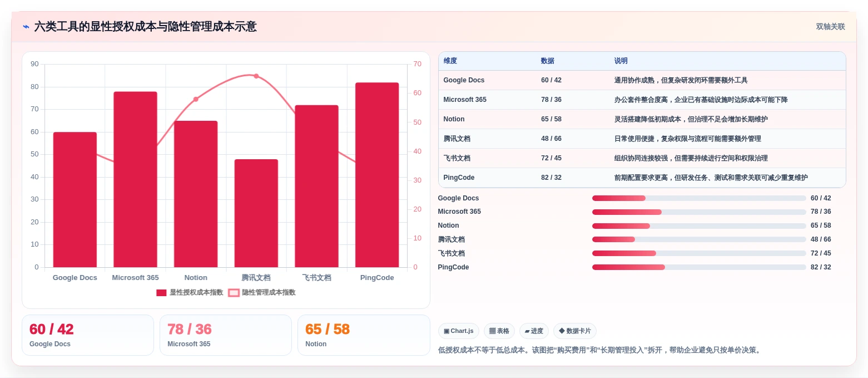The height and width of the screenshot is (378, 868).
Task: Click the PingCode progress bar
Action: (699, 267)
